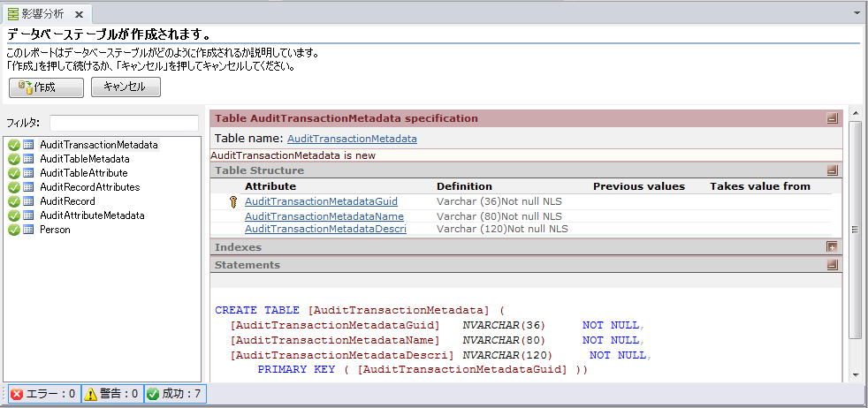Select AuditAttributeMetadata in table list
This screenshot has width=868, height=408.
[x=92, y=215]
